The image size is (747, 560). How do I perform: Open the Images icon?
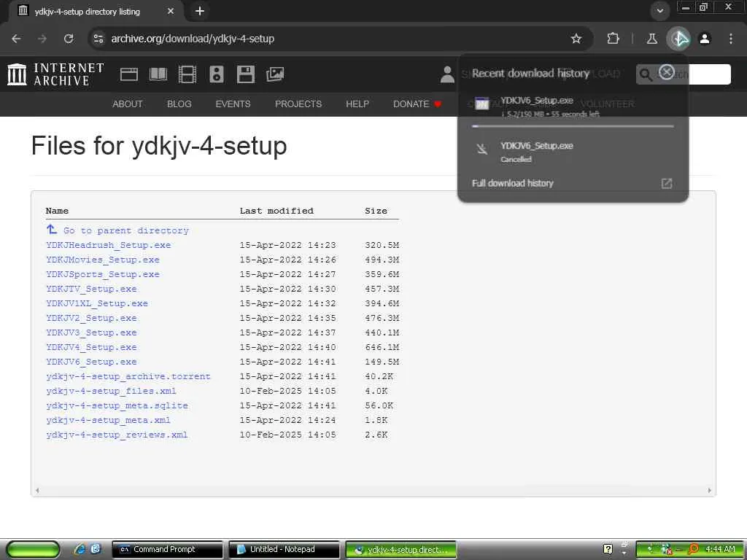pyautogui.click(x=275, y=74)
